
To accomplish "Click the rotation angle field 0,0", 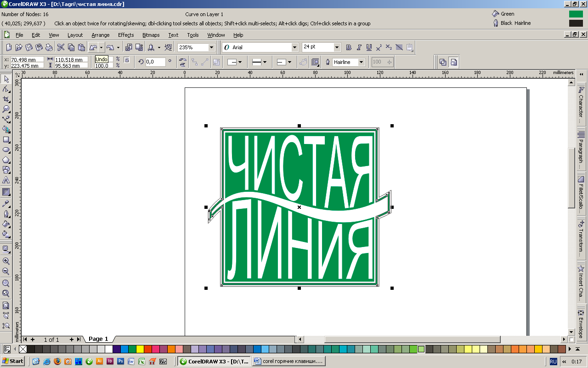I will coord(156,62).
